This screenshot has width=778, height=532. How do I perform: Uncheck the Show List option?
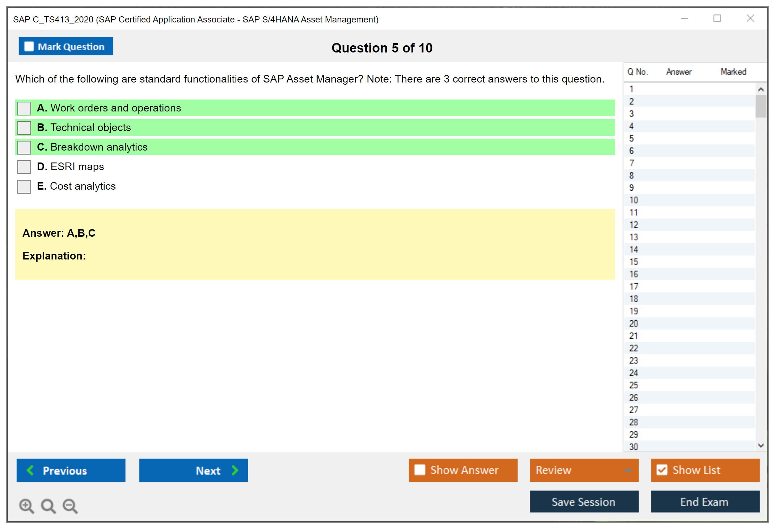click(662, 470)
